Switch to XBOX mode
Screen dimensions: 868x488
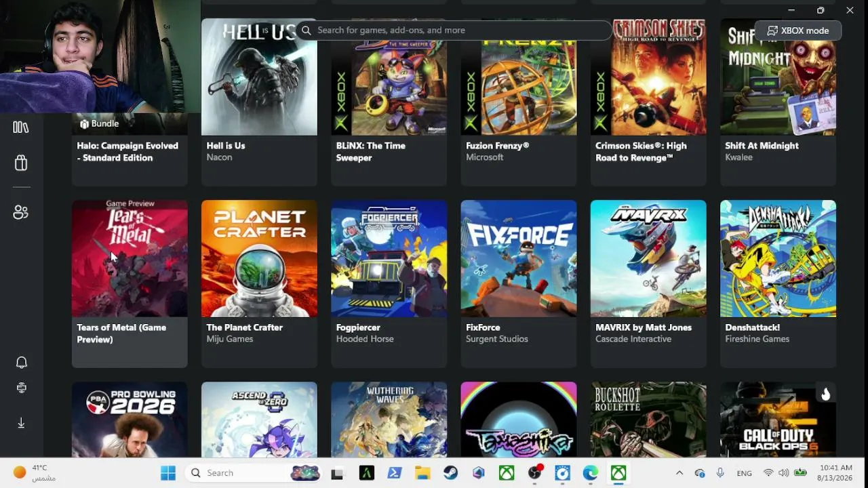coord(797,30)
